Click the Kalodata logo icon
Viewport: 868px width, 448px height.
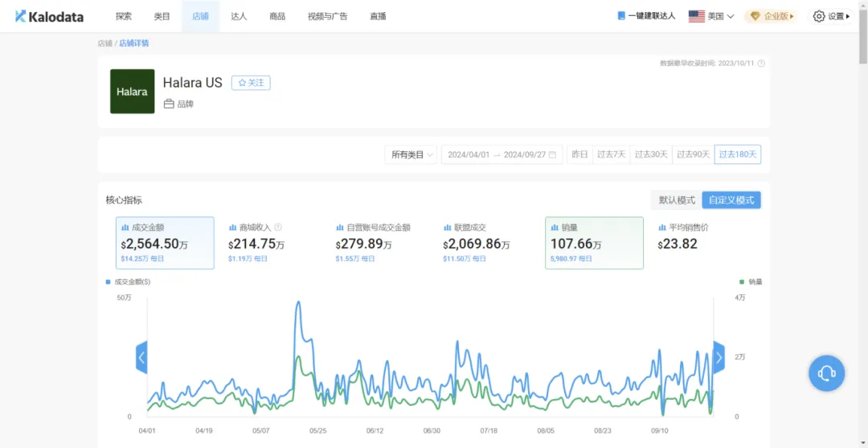point(20,16)
